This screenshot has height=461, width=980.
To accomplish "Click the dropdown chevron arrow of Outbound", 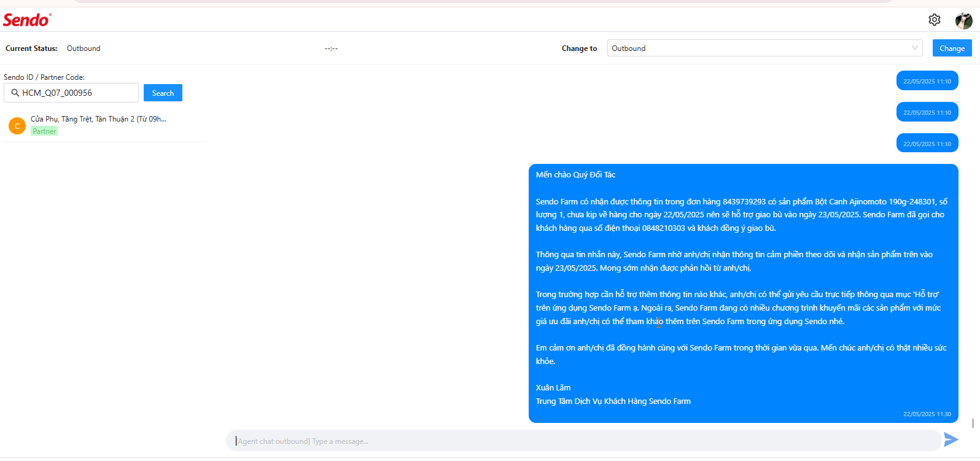I will coord(914,48).
